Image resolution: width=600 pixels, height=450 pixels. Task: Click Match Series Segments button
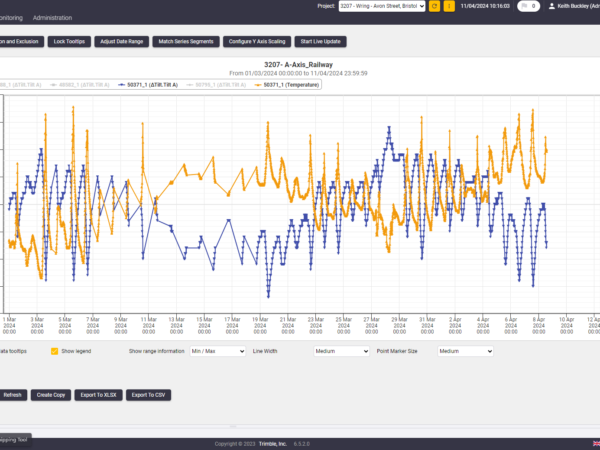tap(186, 41)
